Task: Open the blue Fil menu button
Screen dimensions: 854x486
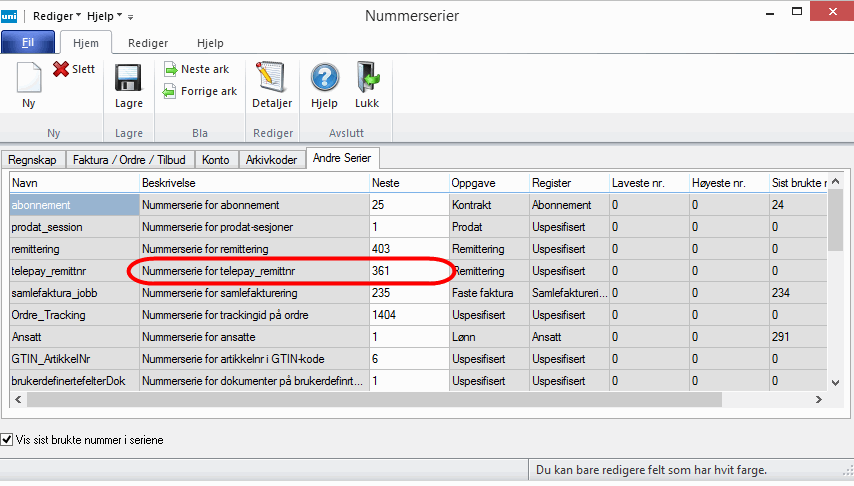Action: coord(28,43)
